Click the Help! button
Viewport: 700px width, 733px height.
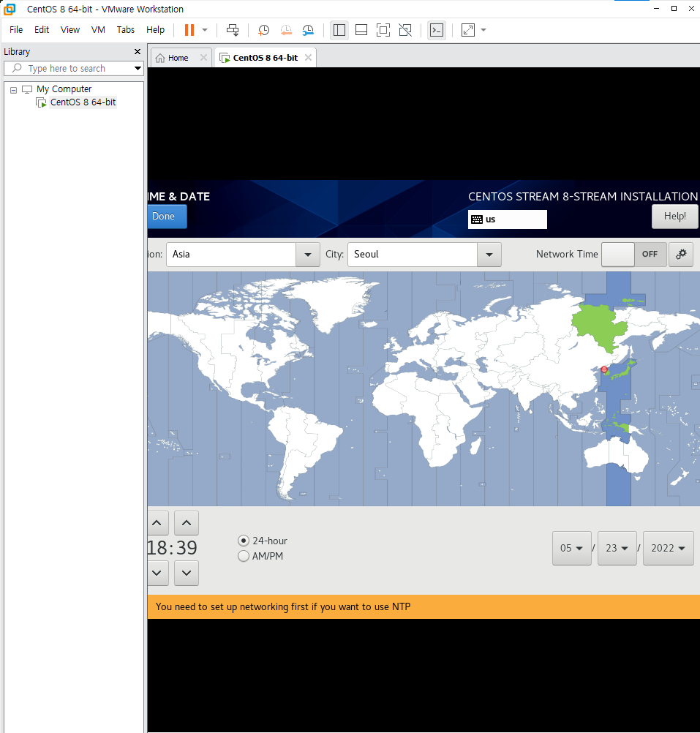[675, 217]
